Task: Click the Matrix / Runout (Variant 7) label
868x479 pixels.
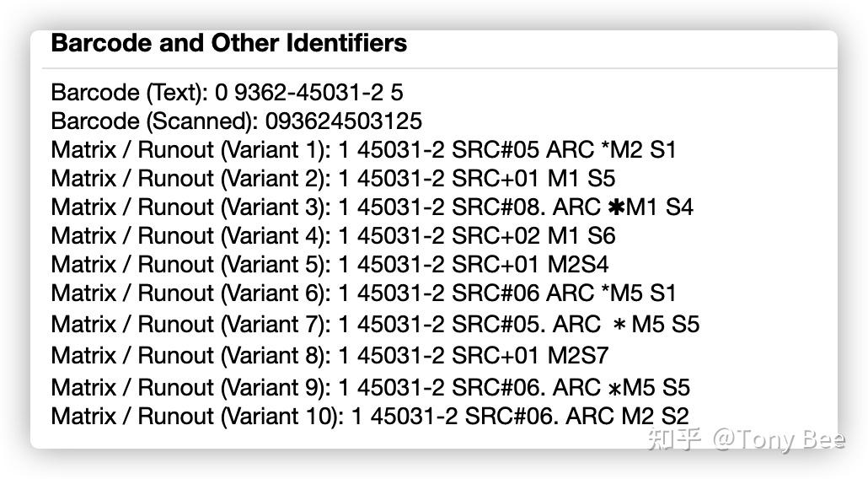Action: [x=191, y=324]
